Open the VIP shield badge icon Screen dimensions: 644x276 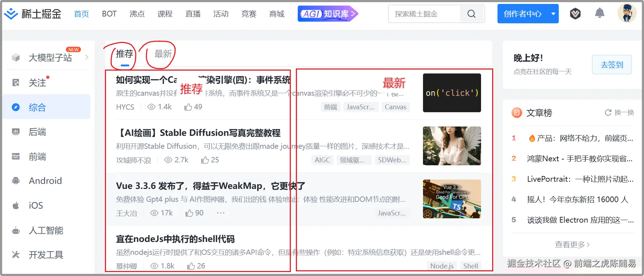(x=575, y=14)
